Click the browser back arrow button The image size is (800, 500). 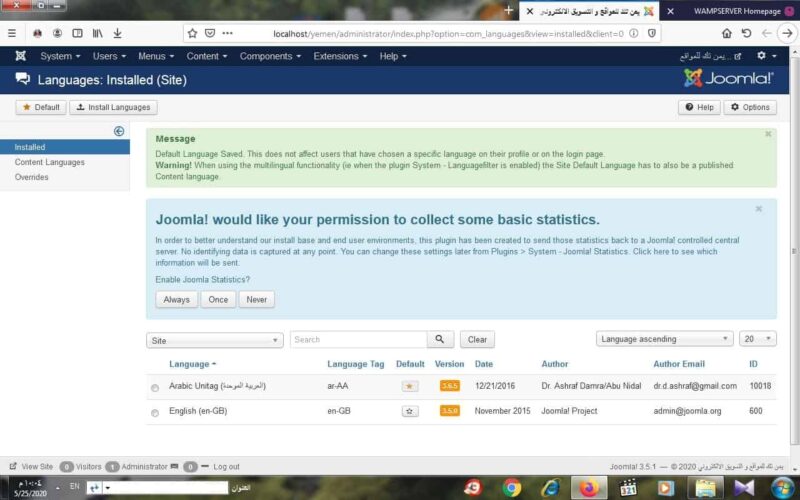(787, 33)
